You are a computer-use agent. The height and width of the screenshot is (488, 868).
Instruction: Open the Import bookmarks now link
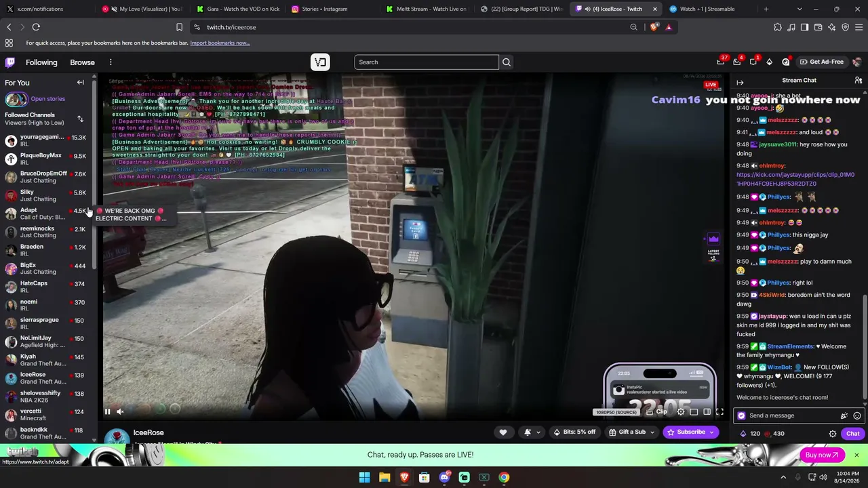[x=220, y=43]
